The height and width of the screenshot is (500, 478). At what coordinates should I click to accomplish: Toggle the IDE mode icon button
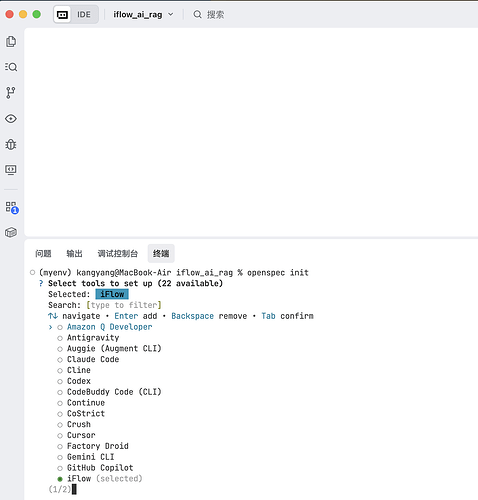click(x=62, y=15)
